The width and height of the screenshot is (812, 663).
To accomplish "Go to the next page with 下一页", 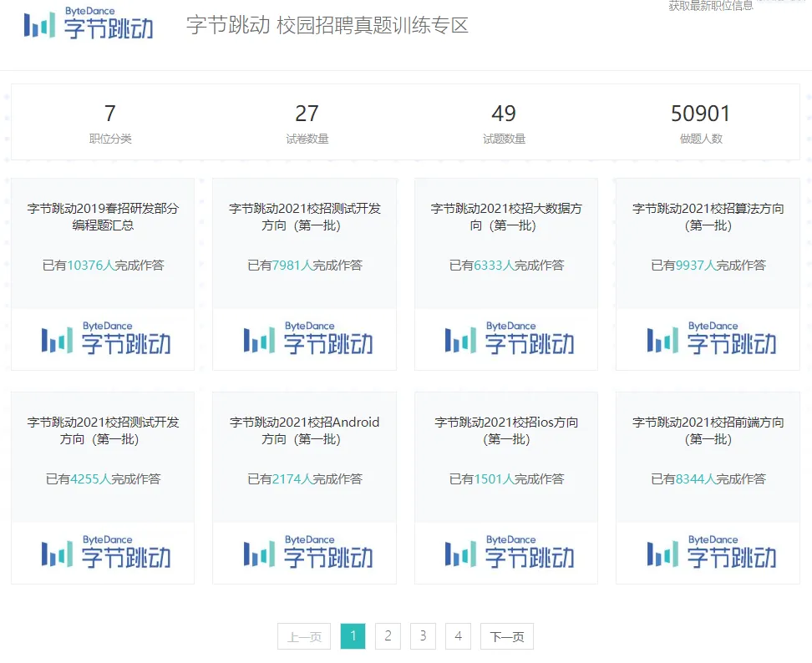I will point(507,636).
